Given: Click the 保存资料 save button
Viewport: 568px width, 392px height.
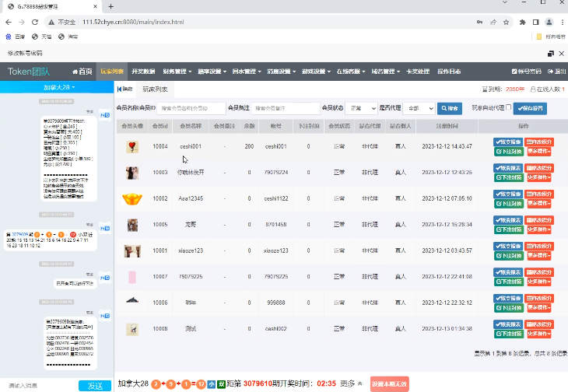Looking at the screenshot, I should point(530,109).
